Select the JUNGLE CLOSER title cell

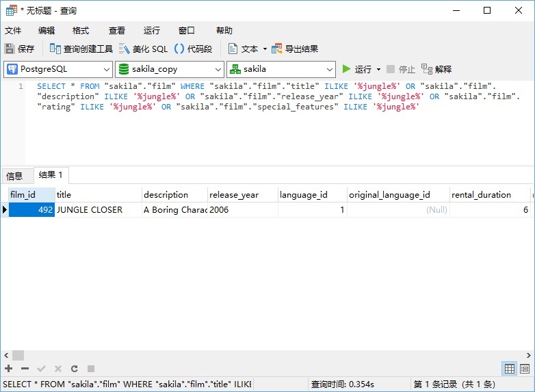click(x=99, y=210)
